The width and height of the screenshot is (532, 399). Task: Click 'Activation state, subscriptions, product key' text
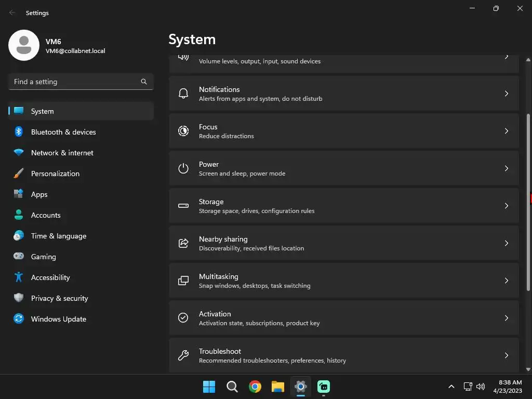tap(259, 323)
